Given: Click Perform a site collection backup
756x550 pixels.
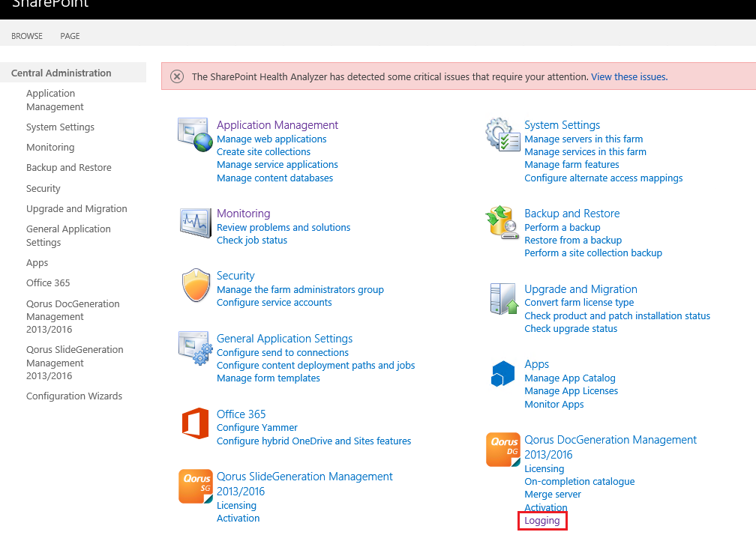Looking at the screenshot, I should click(x=593, y=253).
